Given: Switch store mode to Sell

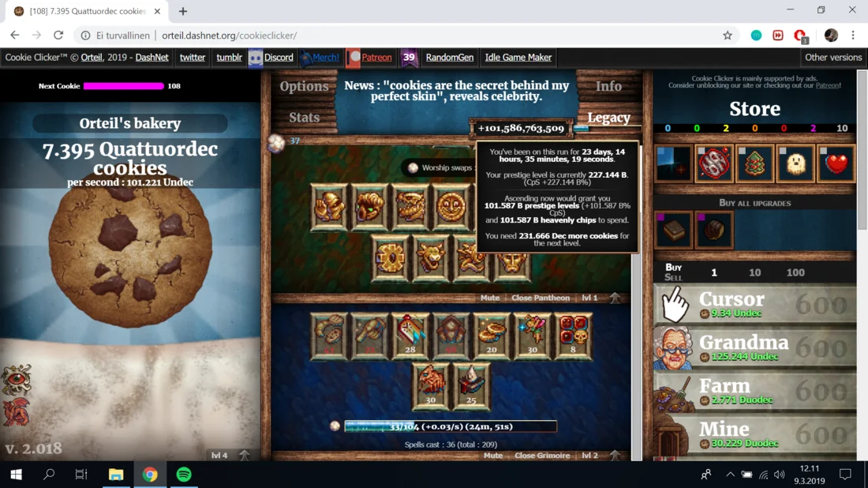Looking at the screenshot, I should click(x=673, y=277).
